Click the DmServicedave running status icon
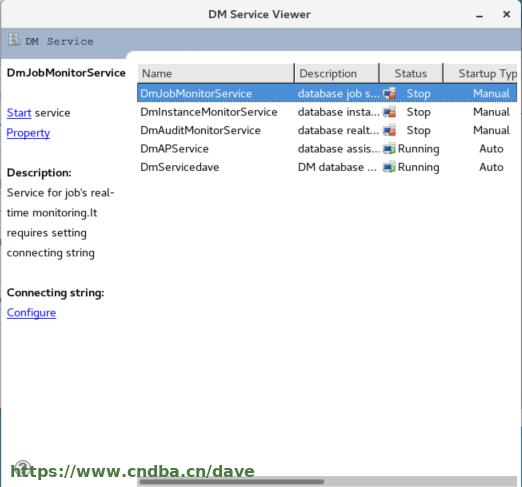The image size is (522, 487). [389, 167]
